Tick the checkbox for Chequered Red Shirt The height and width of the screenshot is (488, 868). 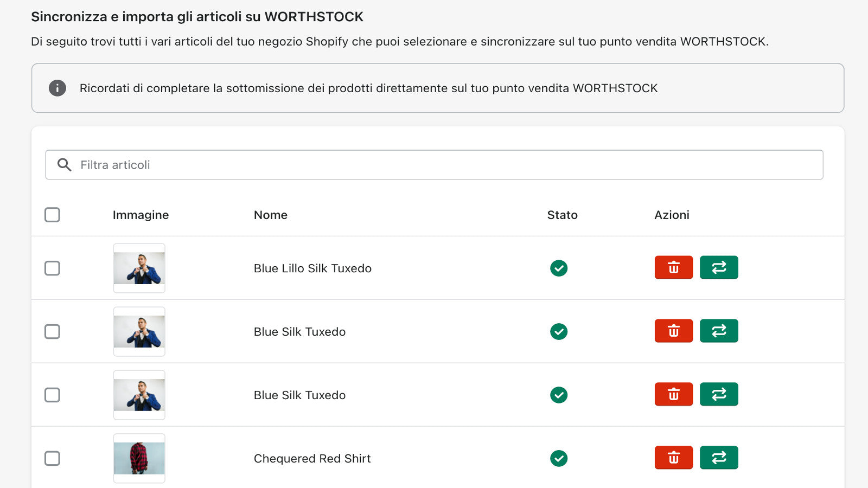(x=52, y=458)
